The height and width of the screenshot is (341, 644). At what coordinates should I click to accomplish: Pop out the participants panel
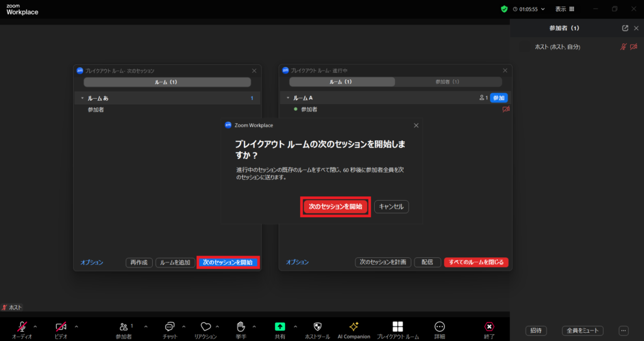625,28
